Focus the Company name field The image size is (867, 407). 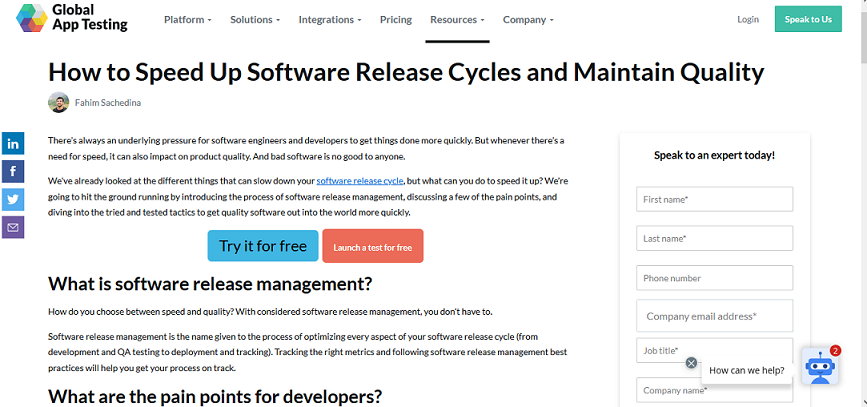tap(714, 390)
